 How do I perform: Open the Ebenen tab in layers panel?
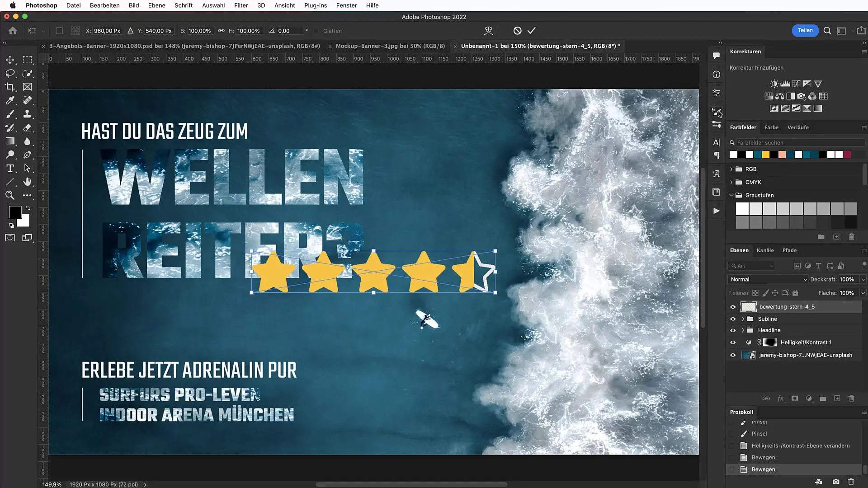coord(739,250)
